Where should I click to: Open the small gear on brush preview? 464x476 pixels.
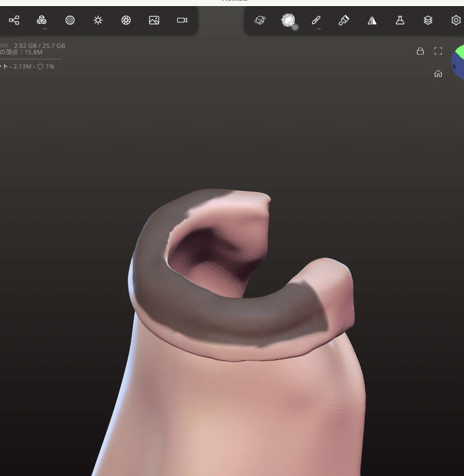[295, 27]
